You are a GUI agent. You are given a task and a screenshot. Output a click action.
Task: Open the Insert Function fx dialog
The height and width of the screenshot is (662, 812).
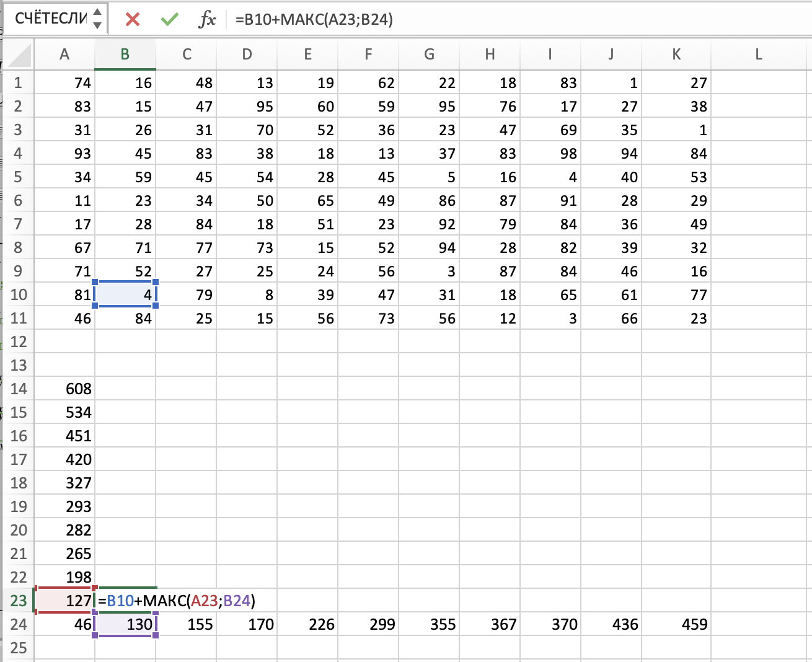click(207, 19)
